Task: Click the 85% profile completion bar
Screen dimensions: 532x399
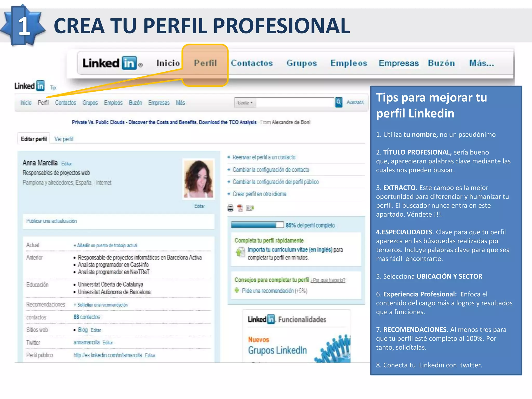Action: pos(257,225)
